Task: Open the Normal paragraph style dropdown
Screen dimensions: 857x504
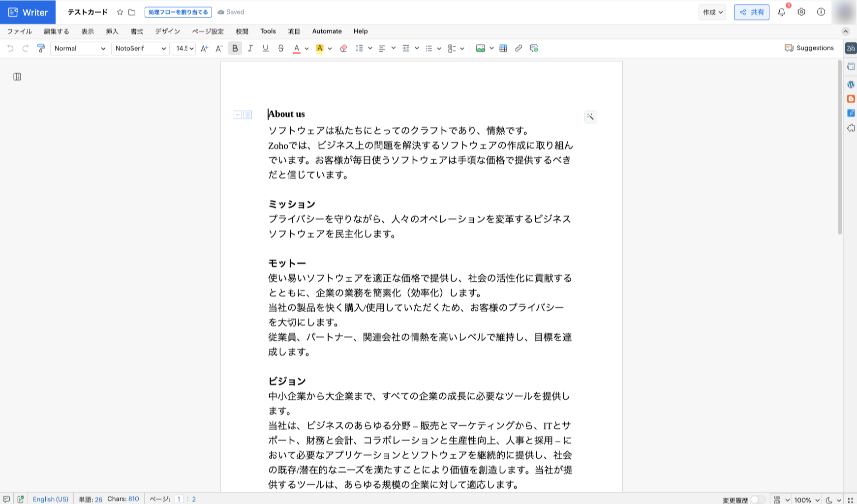Action: tap(79, 48)
